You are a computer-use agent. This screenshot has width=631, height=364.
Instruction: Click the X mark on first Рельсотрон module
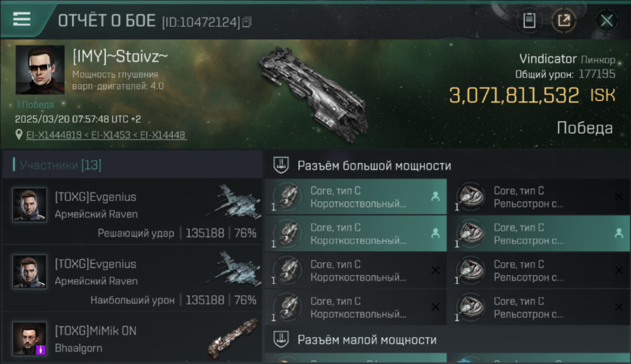pyautogui.click(x=619, y=197)
